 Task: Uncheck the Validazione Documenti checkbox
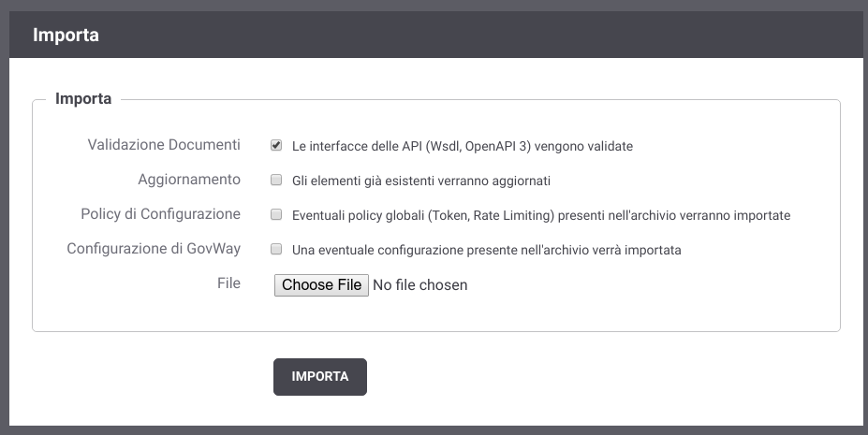point(275,145)
